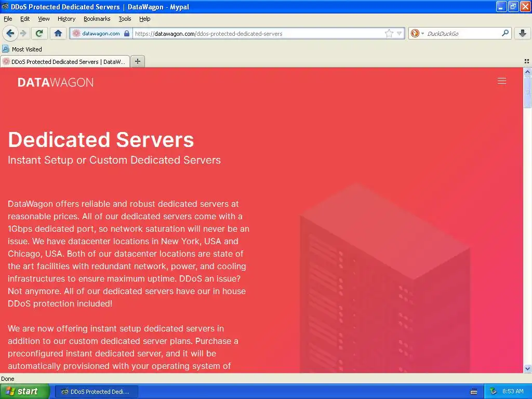Click the Mypal taskbar button
The image size is (532, 399).
(x=96, y=392)
